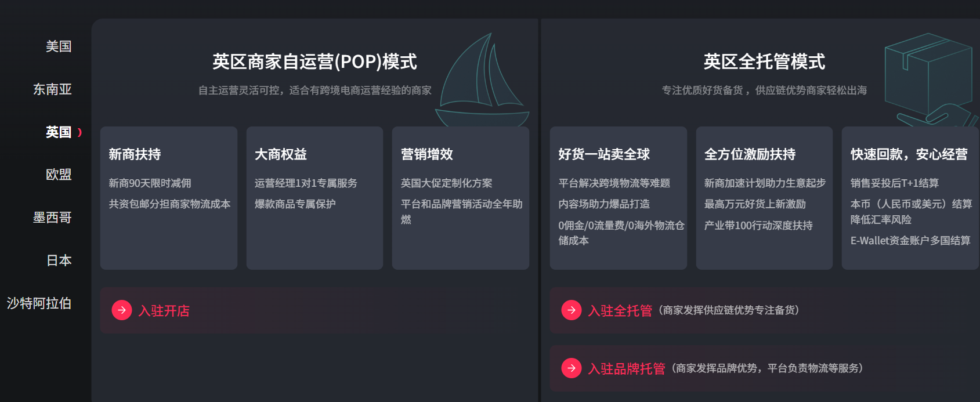Switch to the 沙特阿拉伯 region tab
This screenshot has width=980, height=402.
coord(39,303)
